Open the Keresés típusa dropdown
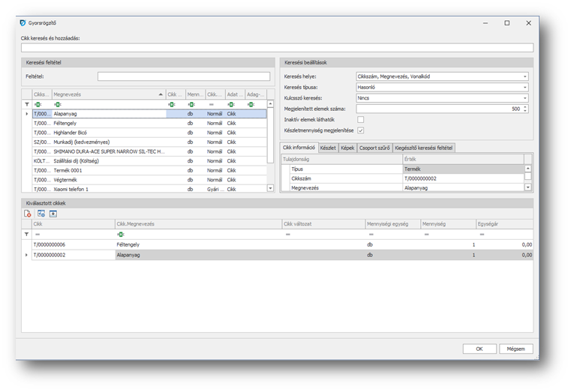571x392 pixels. point(524,87)
